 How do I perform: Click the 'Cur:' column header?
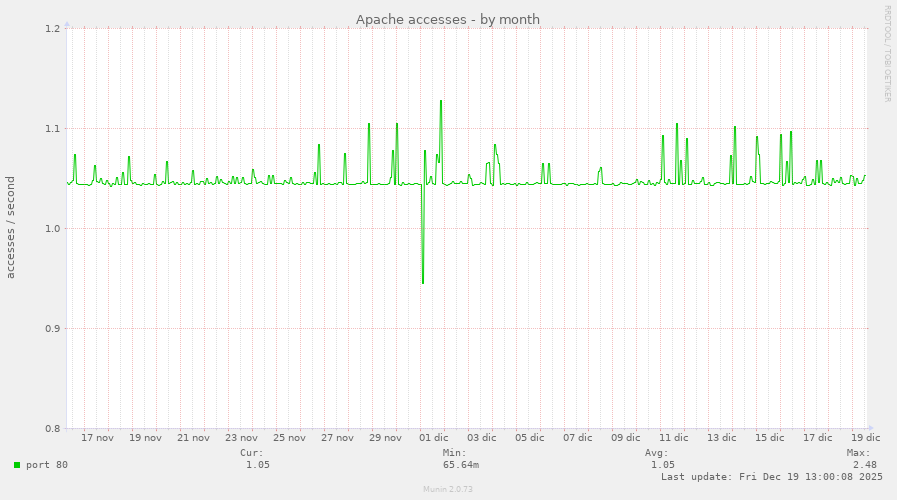tap(252, 453)
